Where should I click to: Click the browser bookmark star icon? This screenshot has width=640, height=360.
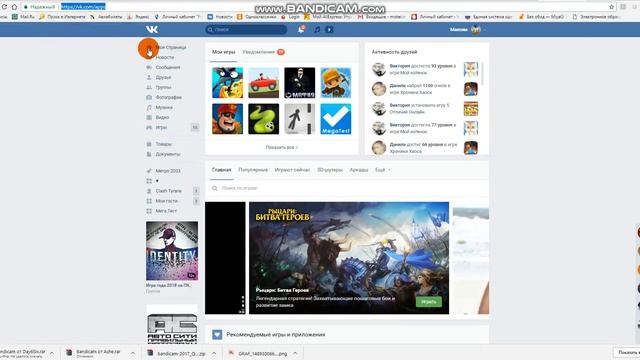611,7
